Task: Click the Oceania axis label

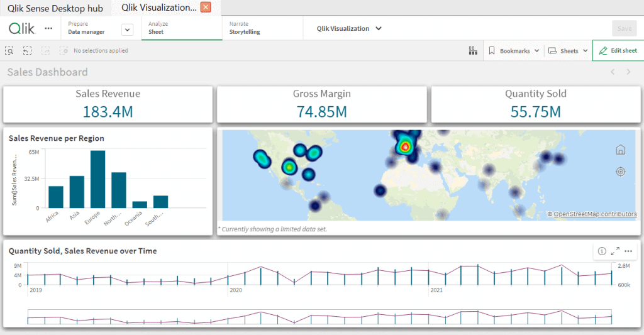Action: click(133, 218)
